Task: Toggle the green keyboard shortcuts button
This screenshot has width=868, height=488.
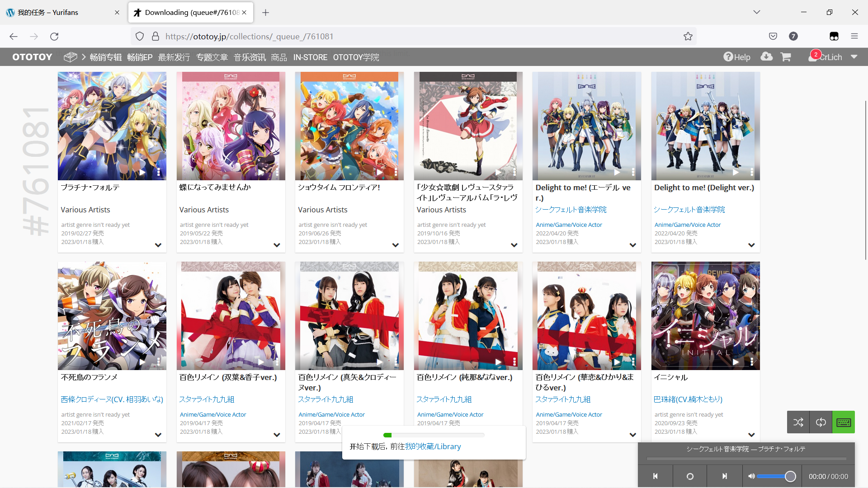Action: coord(844,422)
